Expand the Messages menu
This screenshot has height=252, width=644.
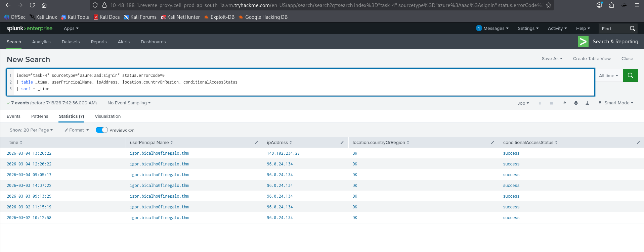coord(492,29)
